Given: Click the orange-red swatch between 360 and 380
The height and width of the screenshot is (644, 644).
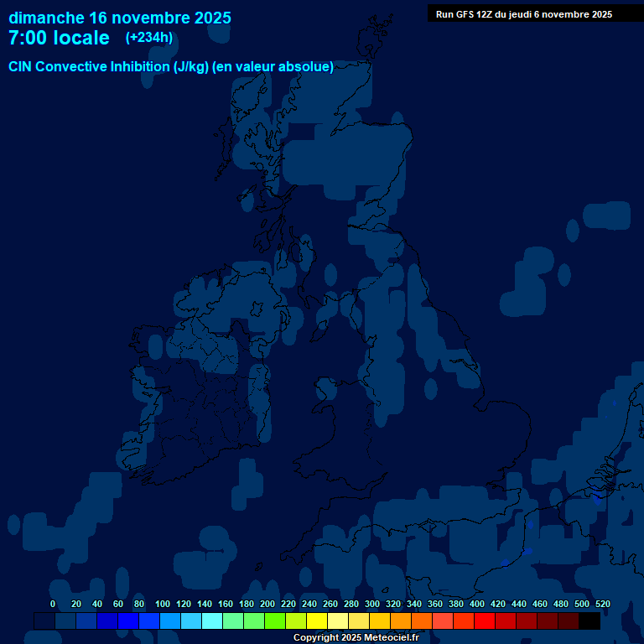Looking at the screenshot, I should point(443,621).
